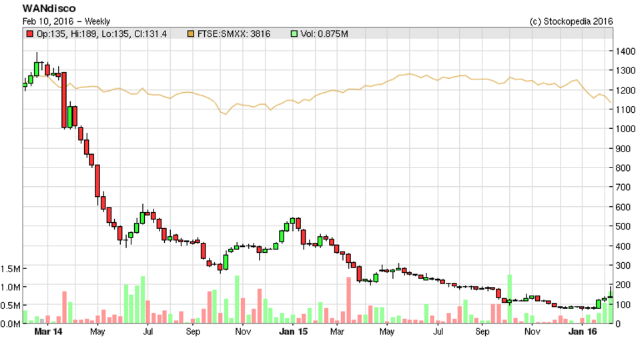Click the 500 price axis label
Image resolution: width=644 pixels, height=347 pixels.
623,226
